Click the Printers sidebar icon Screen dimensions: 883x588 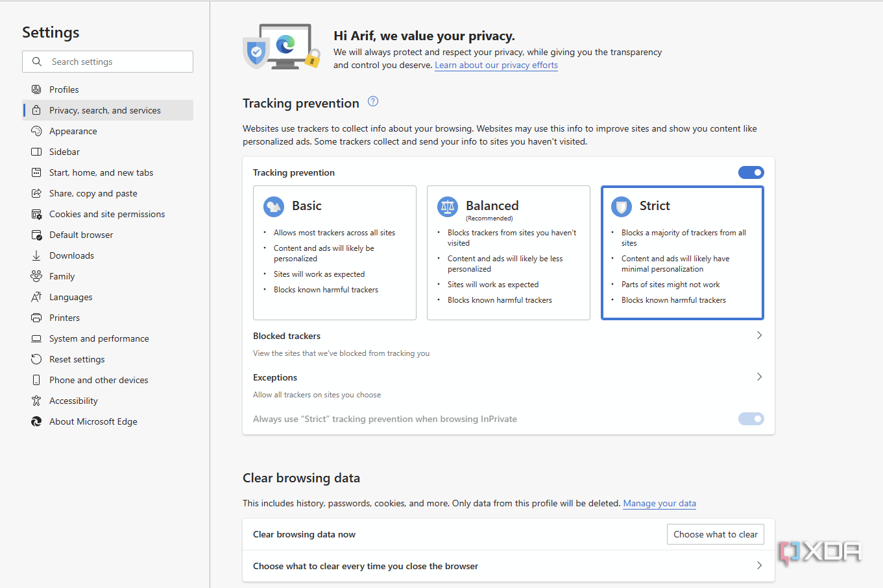(36, 317)
